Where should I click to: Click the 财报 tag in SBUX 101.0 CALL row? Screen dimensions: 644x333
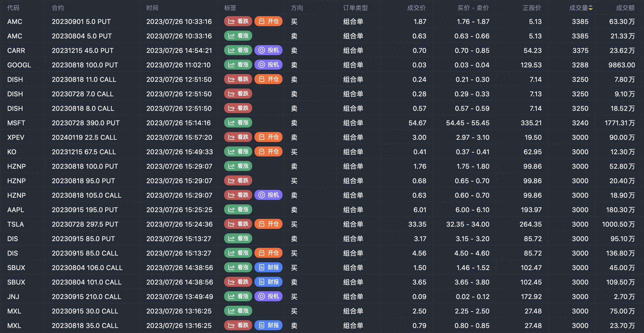269,282
